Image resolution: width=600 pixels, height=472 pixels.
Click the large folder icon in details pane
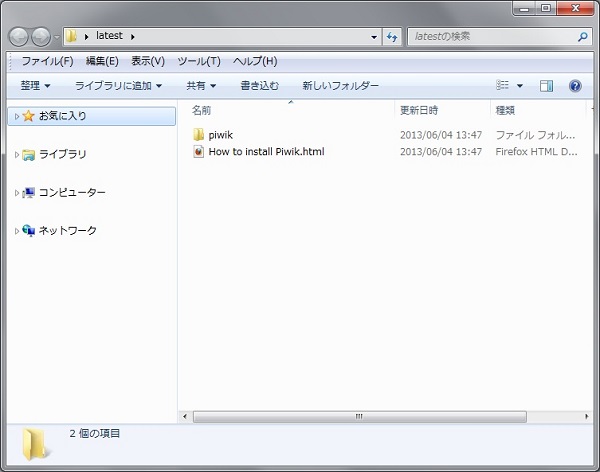(34, 444)
